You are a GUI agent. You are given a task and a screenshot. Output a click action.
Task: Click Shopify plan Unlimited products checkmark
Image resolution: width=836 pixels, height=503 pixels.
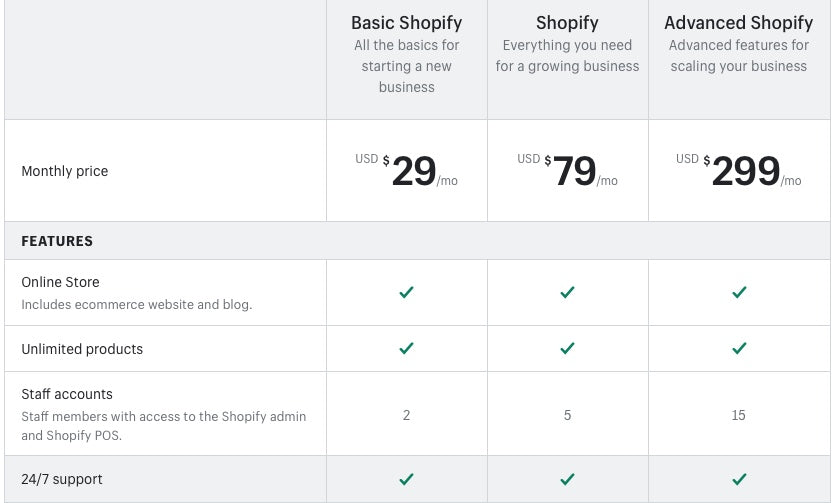pos(567,348)
